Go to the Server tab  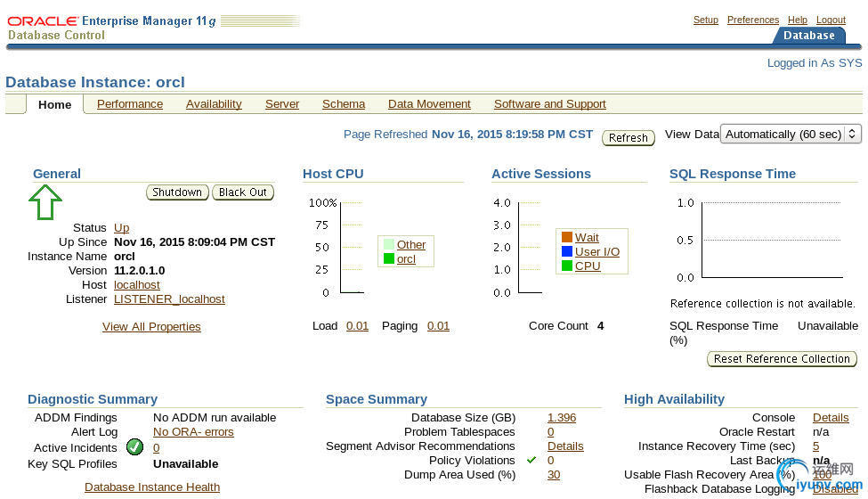click(282, 104)
